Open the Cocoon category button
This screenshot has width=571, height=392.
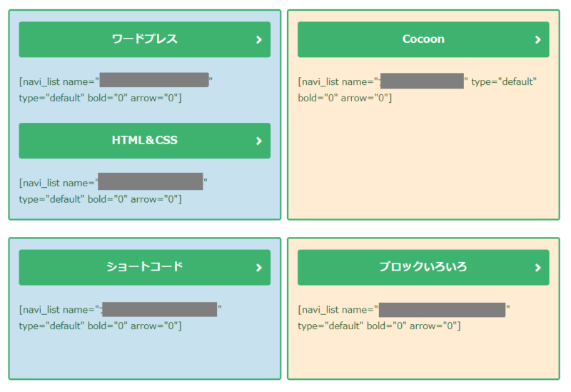pos(423,39)
